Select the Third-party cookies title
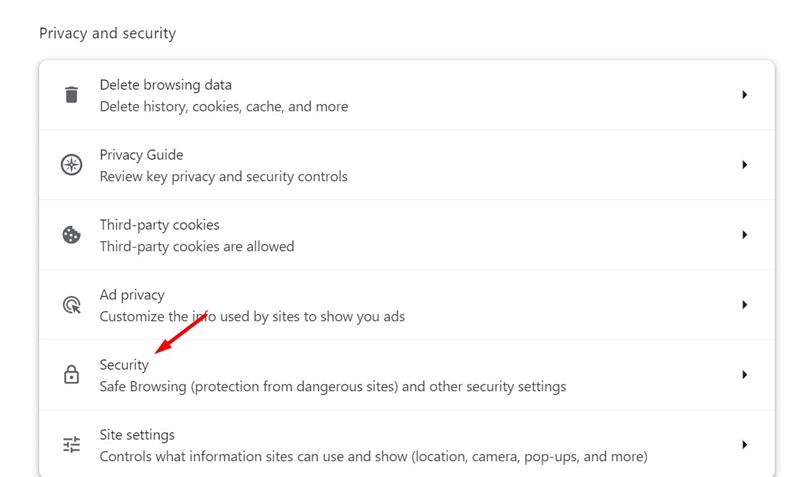This screenshot has height=477, width=800. tap(159, 225)
